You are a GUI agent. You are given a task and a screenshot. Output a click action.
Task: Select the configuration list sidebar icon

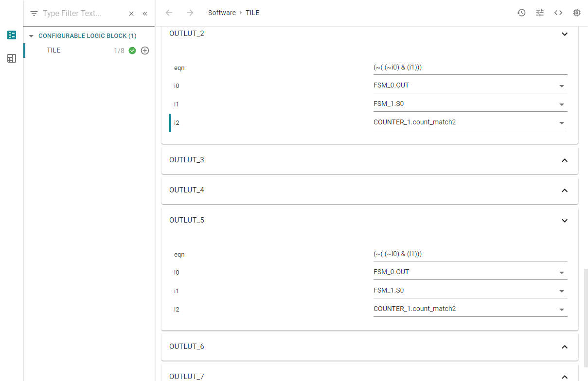[12, 35]
